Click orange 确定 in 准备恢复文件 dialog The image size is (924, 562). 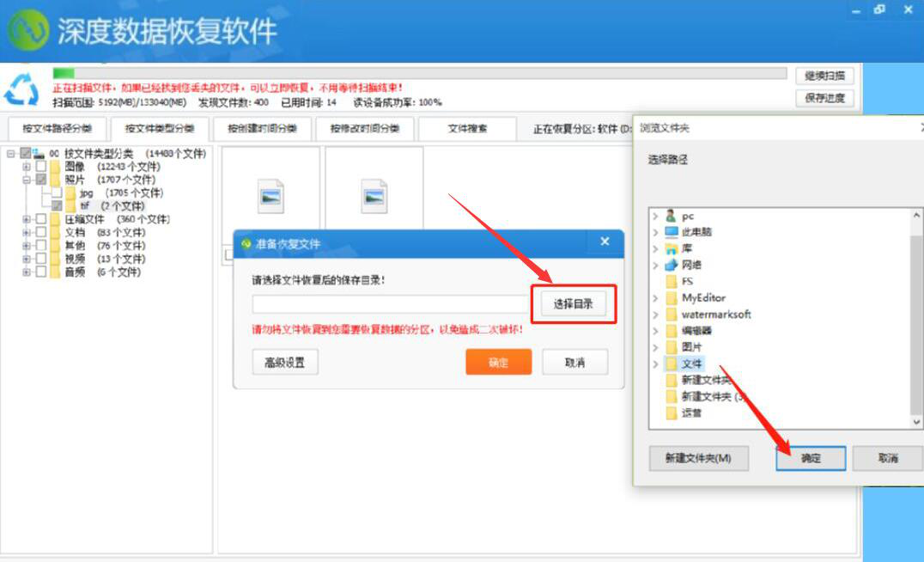[499, 362]
